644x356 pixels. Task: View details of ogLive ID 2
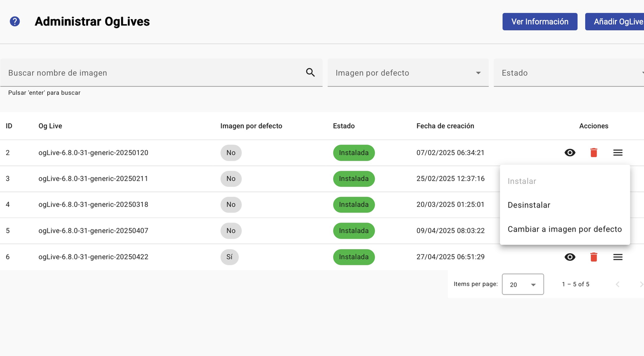click(570, 153)
